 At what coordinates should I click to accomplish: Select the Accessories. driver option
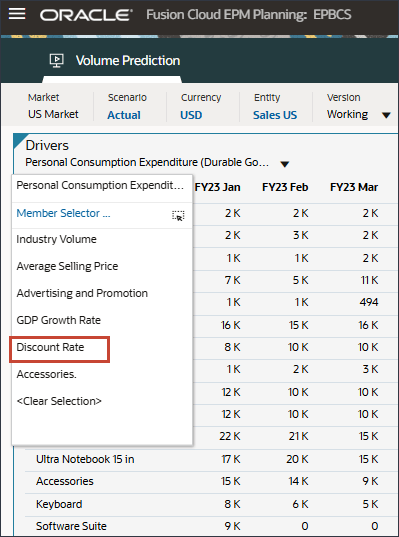[46, 374]
